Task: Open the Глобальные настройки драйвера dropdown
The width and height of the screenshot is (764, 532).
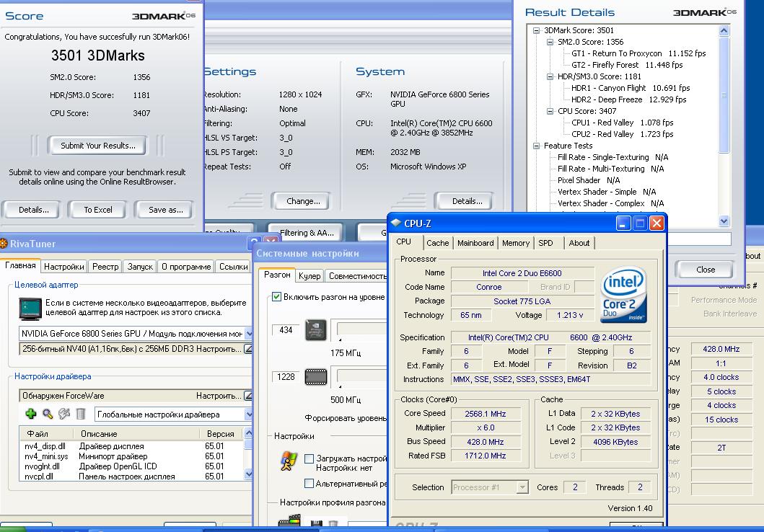Action: [248, 414]
